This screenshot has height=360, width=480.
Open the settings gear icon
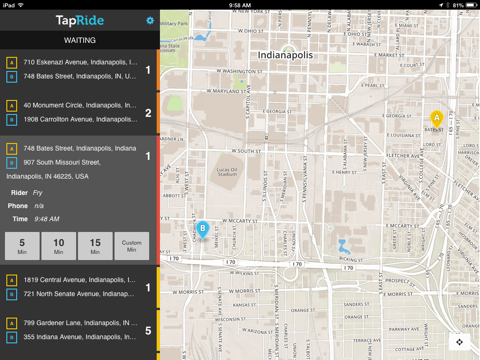[150, 21]
